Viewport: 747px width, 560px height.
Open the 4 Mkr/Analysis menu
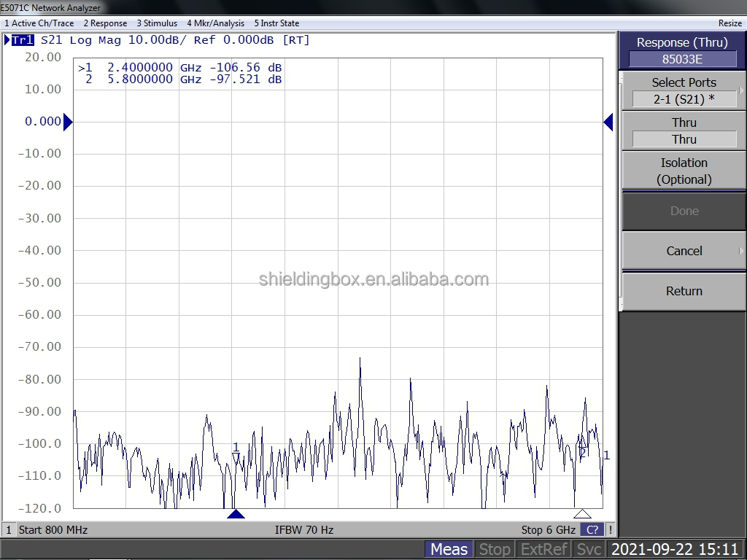pyautogui.click(x=215, y=23)
